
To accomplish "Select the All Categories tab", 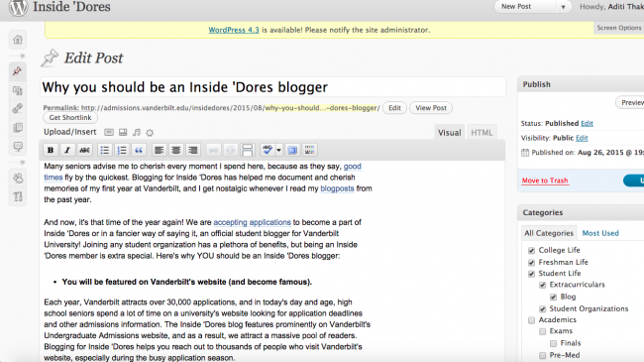I will [549, 233].
